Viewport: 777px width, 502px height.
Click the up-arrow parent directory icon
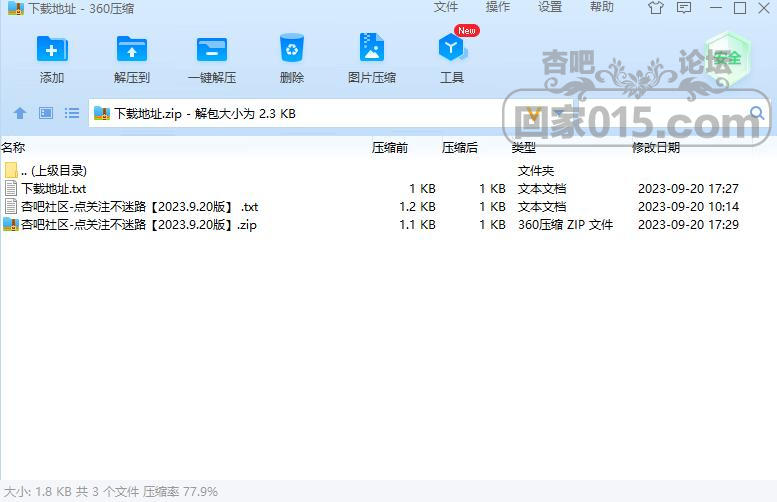tap(20, 114)
